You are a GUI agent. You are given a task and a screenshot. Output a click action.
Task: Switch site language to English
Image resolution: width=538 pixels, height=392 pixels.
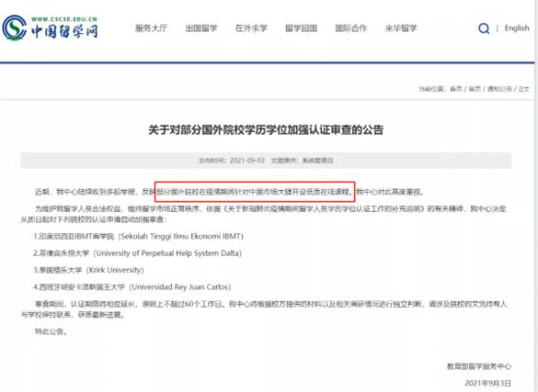(x=516, y=28)
